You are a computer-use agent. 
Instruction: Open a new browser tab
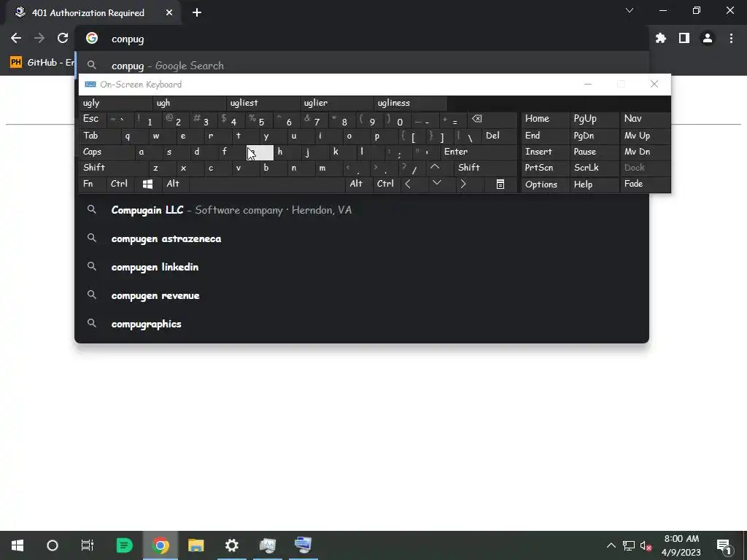197,13
